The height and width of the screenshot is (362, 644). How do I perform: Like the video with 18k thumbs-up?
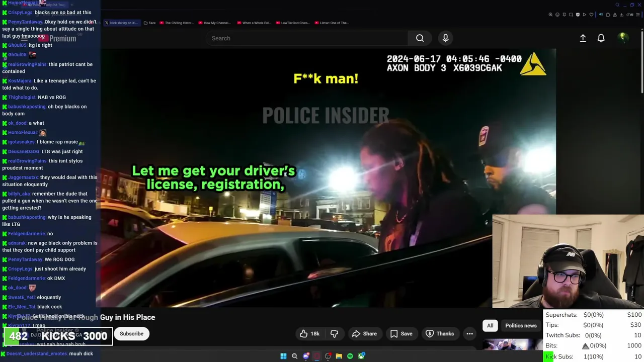tap(309, 333)
